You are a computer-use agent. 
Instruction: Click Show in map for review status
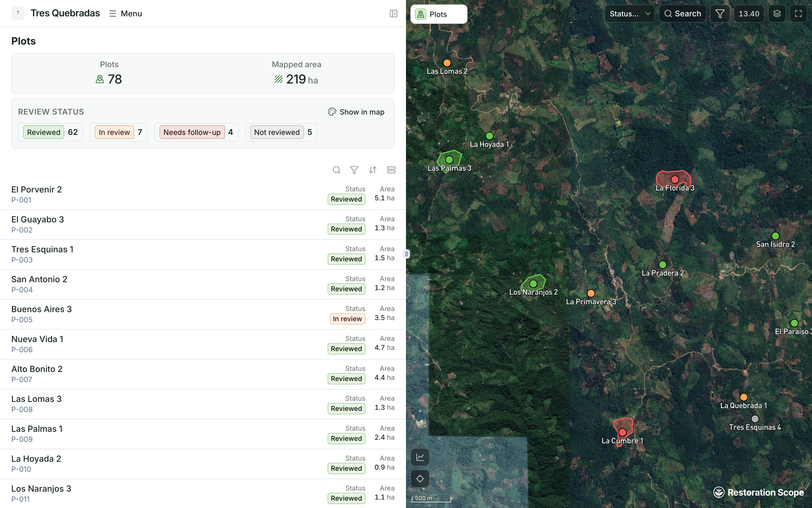(x=356, y=112)
